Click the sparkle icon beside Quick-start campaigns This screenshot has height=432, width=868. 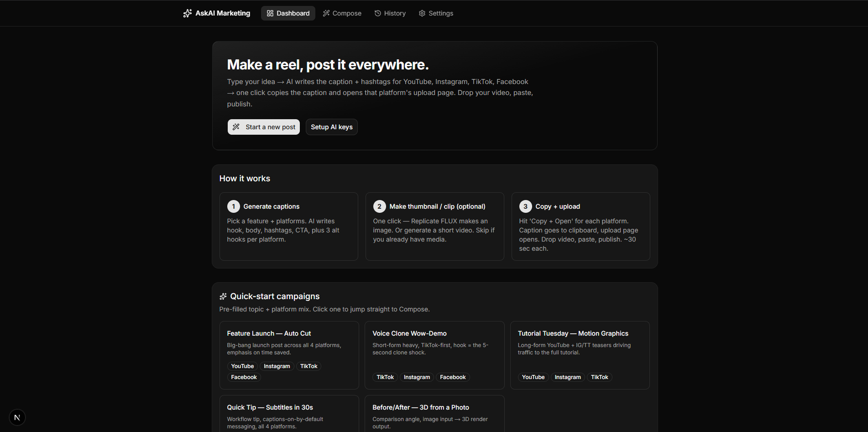pos(223,296)
